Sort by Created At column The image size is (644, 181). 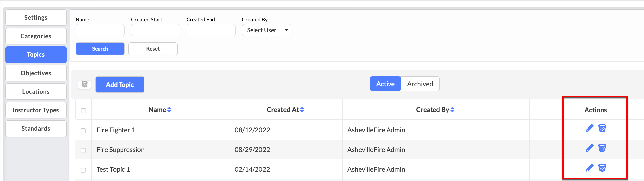pyautogui.click(x=302, y=110)
